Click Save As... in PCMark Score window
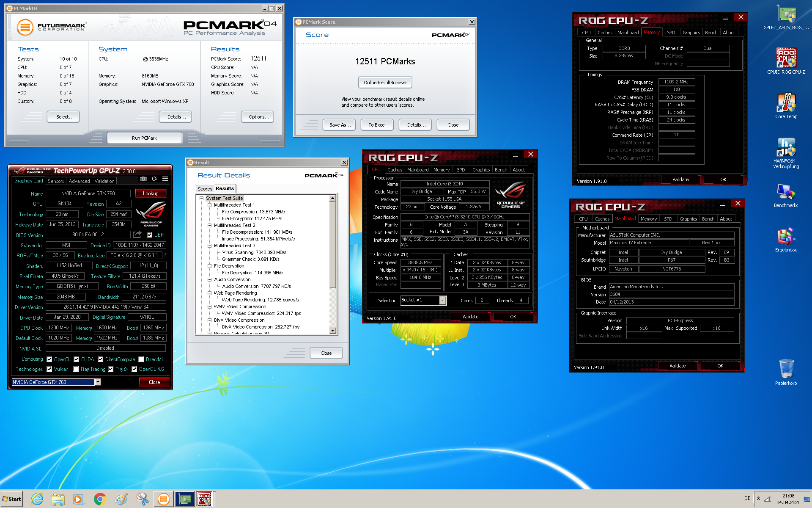812x508 pixels. [x=340, y=125]
